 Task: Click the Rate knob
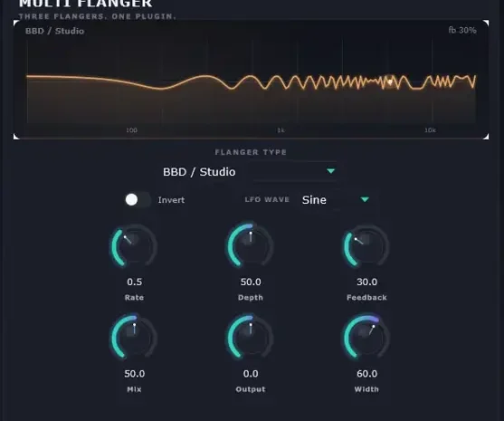(x=134, y=246)
